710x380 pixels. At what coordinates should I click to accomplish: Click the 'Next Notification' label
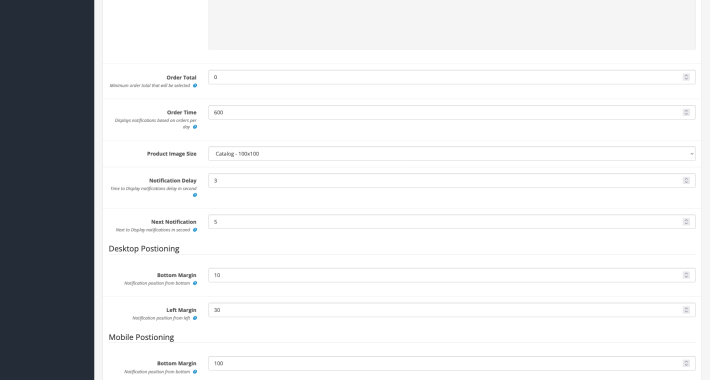tap(174, 222)
